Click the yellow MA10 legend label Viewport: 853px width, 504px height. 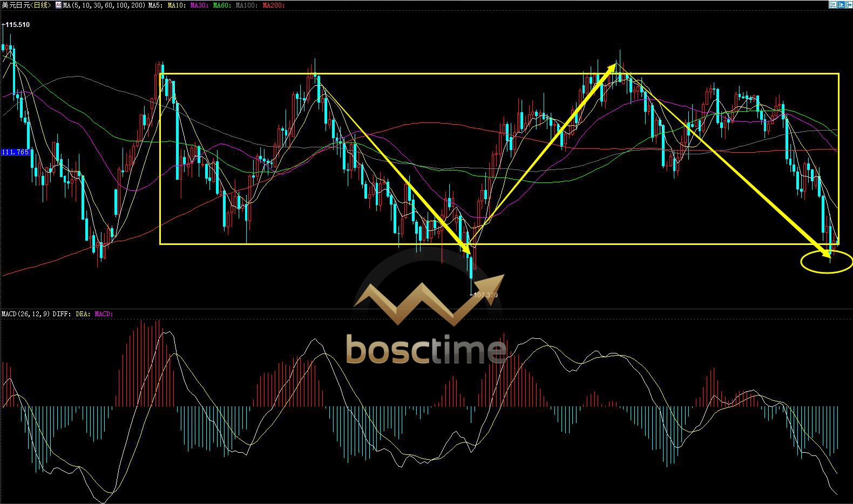coord(175,5)
